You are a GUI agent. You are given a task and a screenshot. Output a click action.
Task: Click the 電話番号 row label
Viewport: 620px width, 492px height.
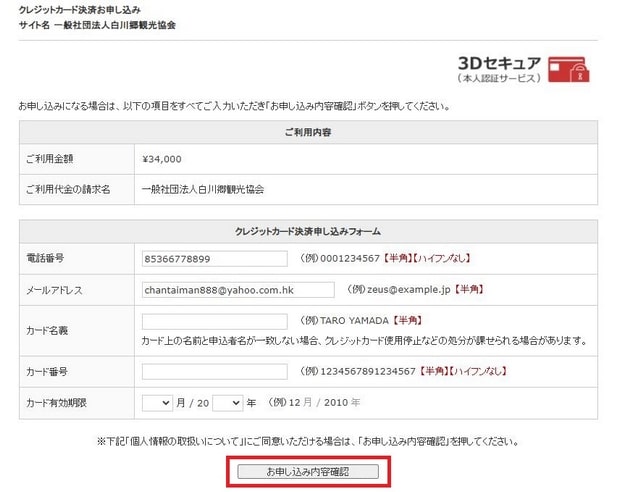pyautogui.click(x=46, y=259)
